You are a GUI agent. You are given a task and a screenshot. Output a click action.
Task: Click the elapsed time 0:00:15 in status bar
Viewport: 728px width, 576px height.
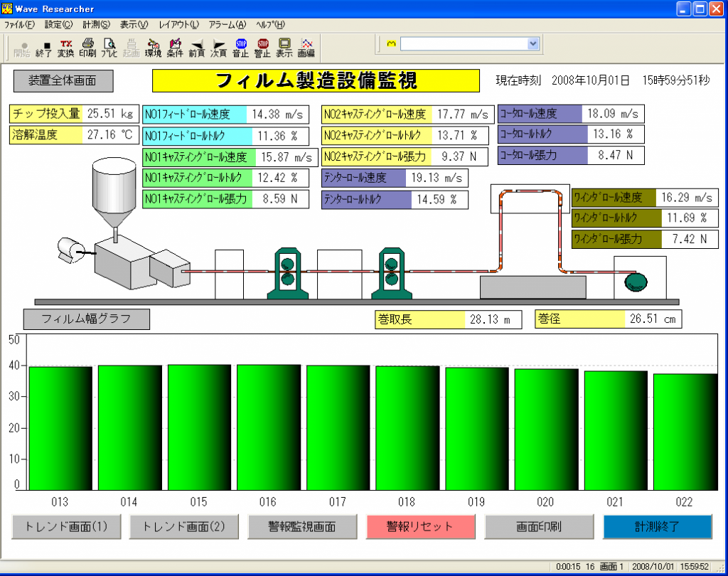(568, 567)
